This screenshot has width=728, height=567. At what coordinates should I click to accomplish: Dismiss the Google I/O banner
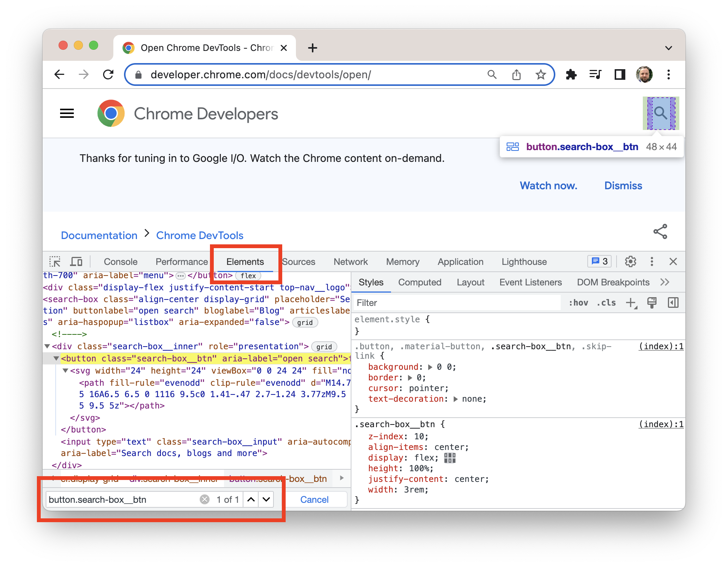pos(623,185)
